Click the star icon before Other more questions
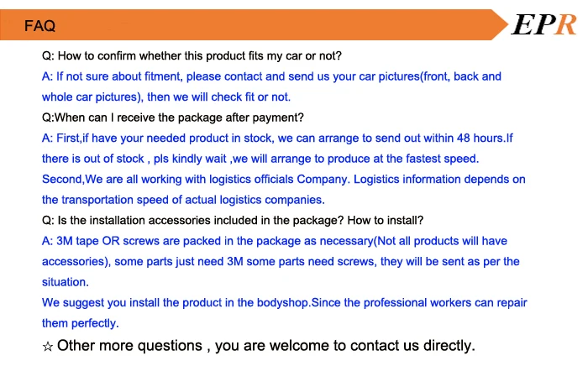Screen dimensions: 588x366 pyautogui.click(x=48, y=347)
